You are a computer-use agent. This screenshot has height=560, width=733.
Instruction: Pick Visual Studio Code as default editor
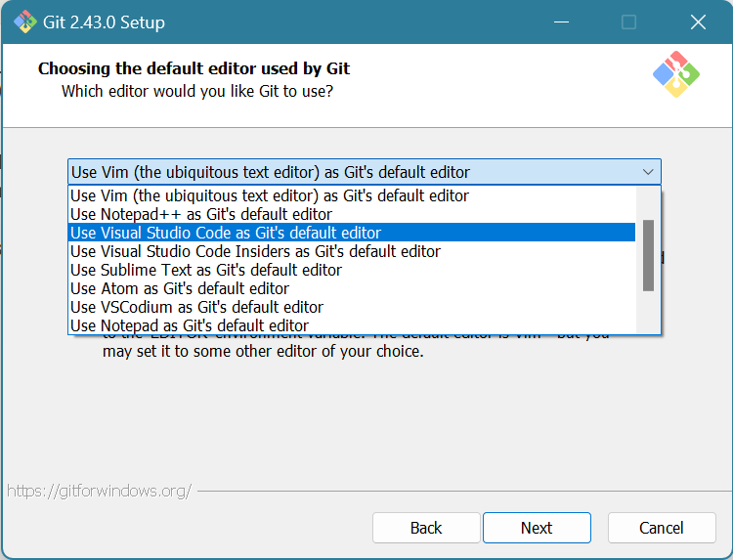click(226, 233)
